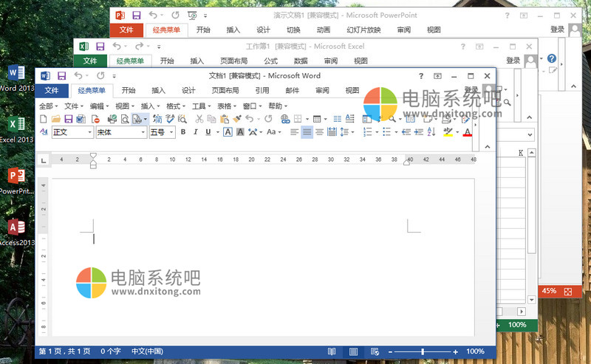The height and width of the screenshot is (364, 591).
Task: Click the Sort A-Z icon
Action: pos(431,132)
